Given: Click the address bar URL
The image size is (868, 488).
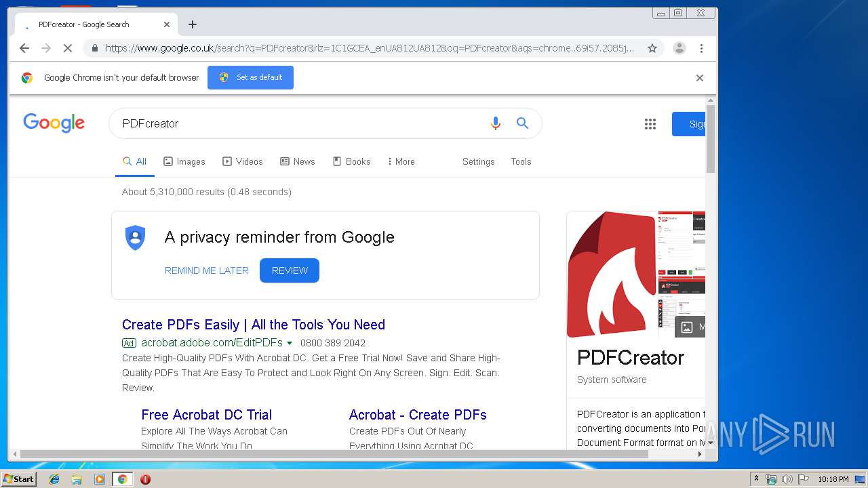Looking at the screenshot, I should [x=370, y=48].
